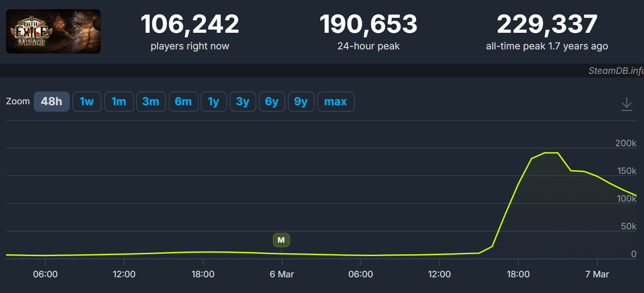Click the 50k y-axis label
The height and width of the screenshot is (293, 644).
629,227
